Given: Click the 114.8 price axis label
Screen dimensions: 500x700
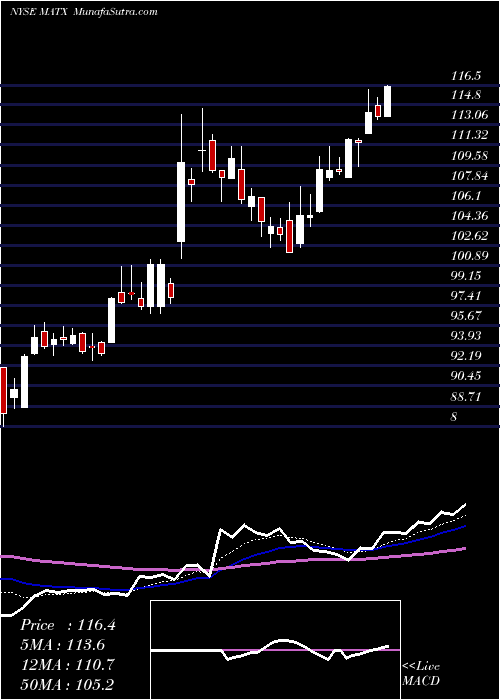Looking at the screenshot, I should click(466, 95).
